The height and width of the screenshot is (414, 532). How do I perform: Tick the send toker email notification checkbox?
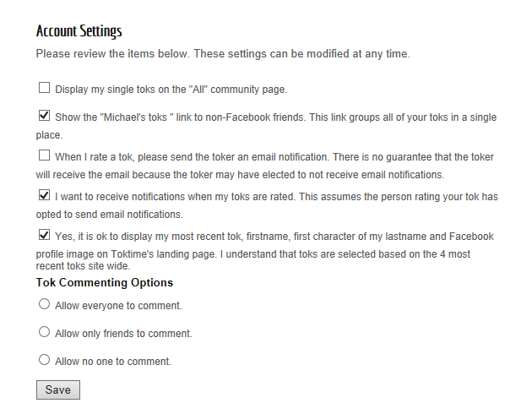click(44, 155)
